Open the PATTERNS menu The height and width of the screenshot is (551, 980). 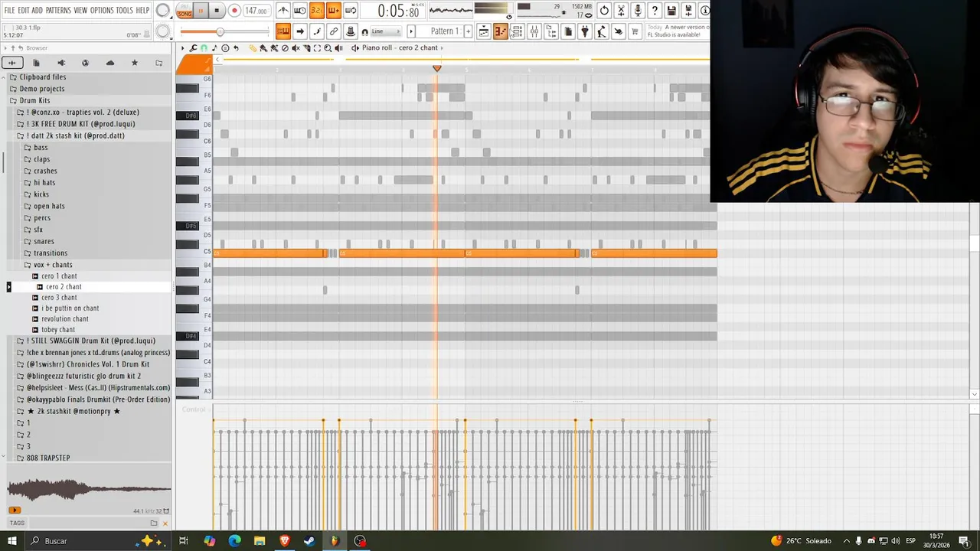tap(58, 11)
